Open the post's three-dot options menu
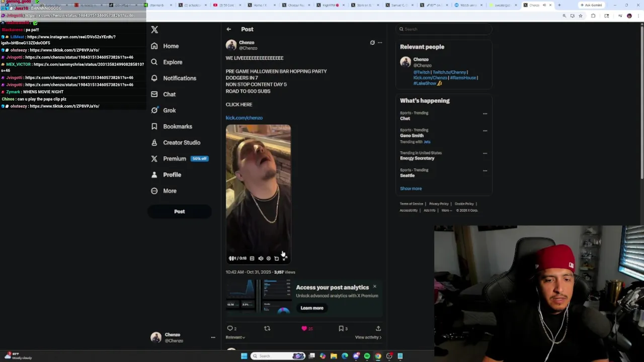 click(380, 43)
